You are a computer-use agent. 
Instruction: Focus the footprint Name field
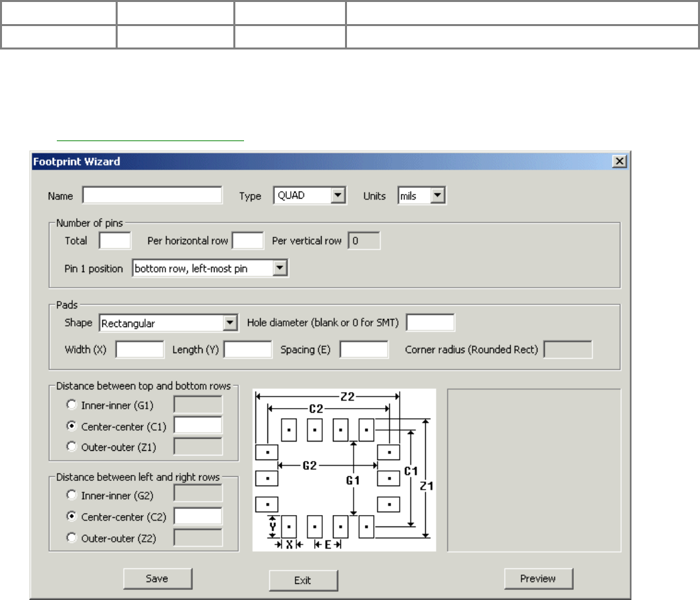(152, 195)
